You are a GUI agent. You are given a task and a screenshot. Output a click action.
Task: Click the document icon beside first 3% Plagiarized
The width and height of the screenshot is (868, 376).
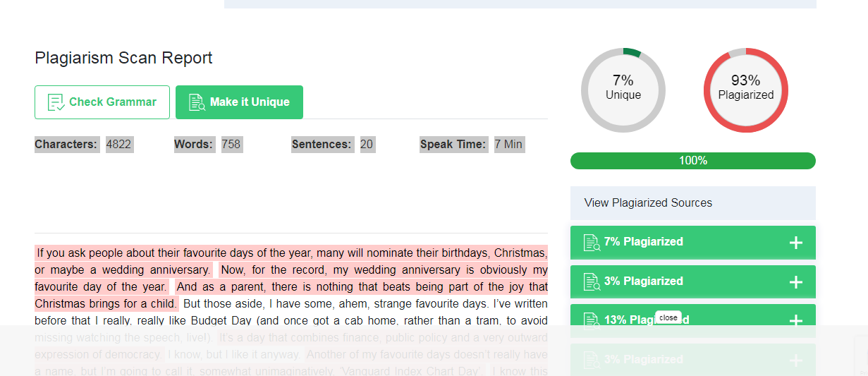pos(592,282)
